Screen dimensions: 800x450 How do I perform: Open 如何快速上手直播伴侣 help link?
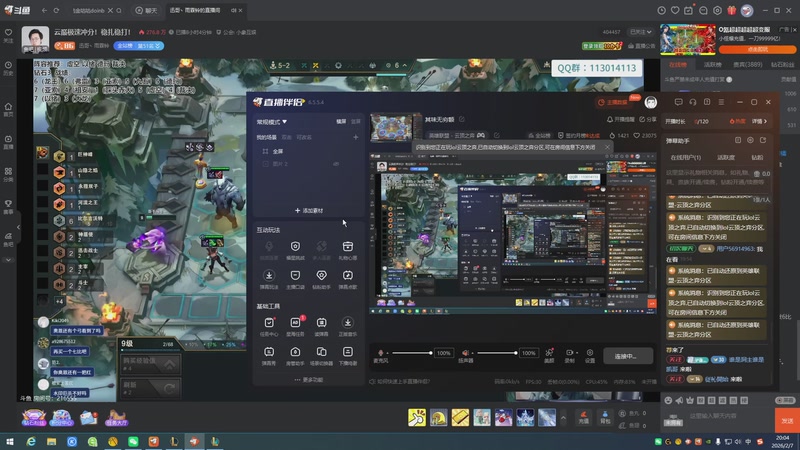(x=400, y=382)
